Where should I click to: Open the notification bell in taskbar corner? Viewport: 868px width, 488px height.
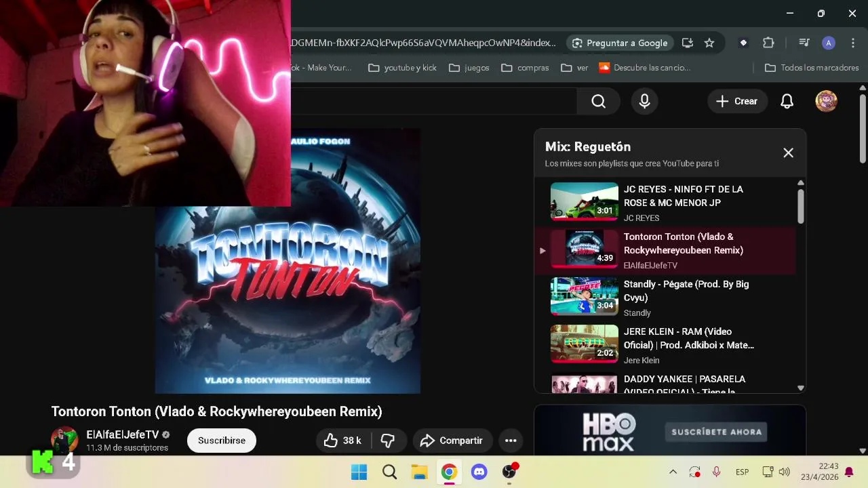click(849, 472)
